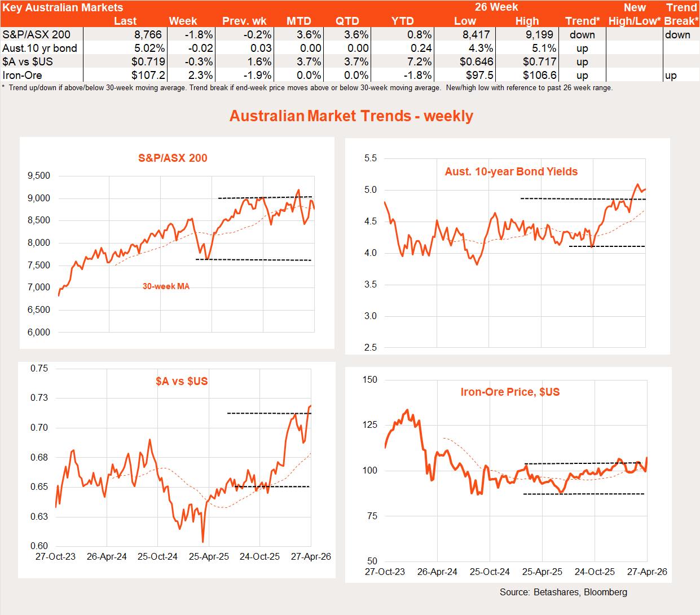
Task: Click the YTD column header
Action: click(x=402, y=21)
